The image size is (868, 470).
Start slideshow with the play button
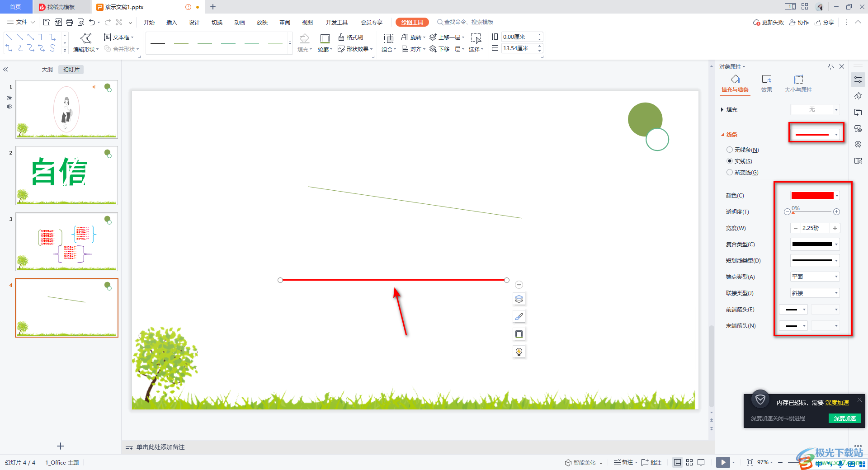[723, 462]
